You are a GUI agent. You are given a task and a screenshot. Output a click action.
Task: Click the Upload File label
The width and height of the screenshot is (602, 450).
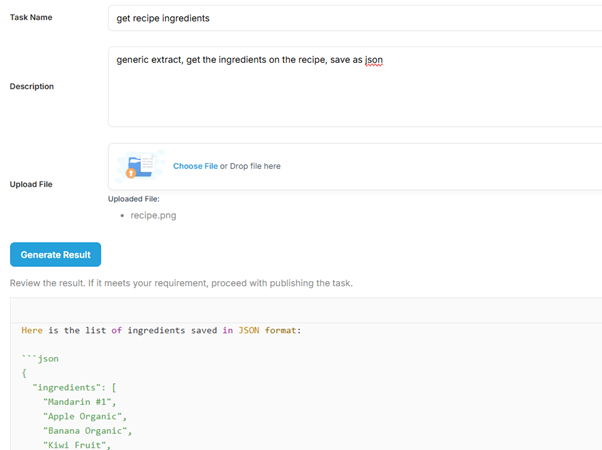pos(31,184)
